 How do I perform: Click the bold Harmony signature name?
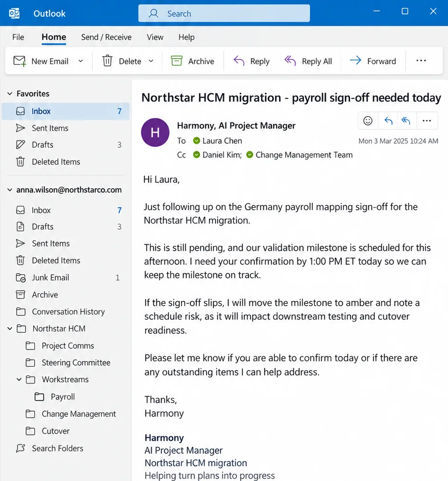(164, 438)
